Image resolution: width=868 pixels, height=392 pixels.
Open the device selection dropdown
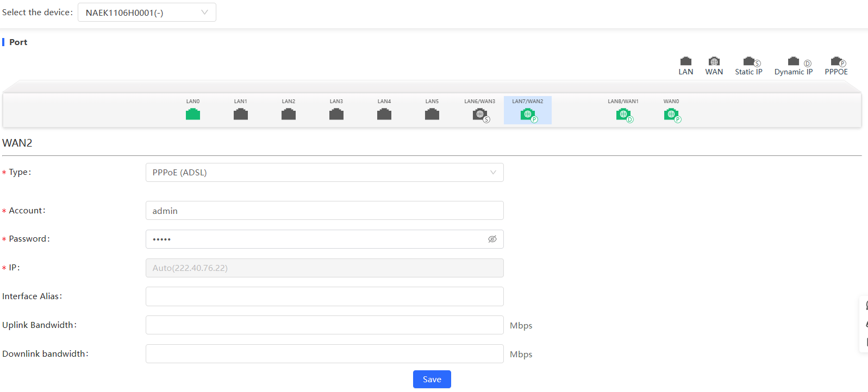(147, 12)
